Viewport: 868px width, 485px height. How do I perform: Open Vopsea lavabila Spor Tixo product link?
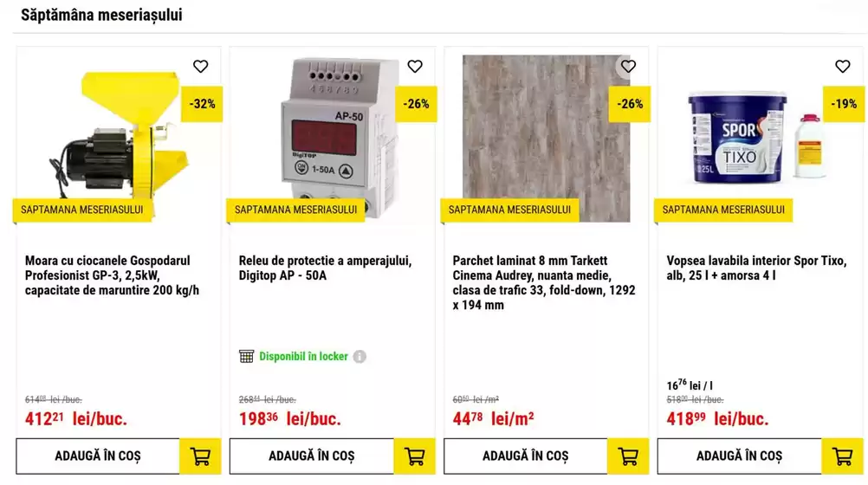point(756,268)
